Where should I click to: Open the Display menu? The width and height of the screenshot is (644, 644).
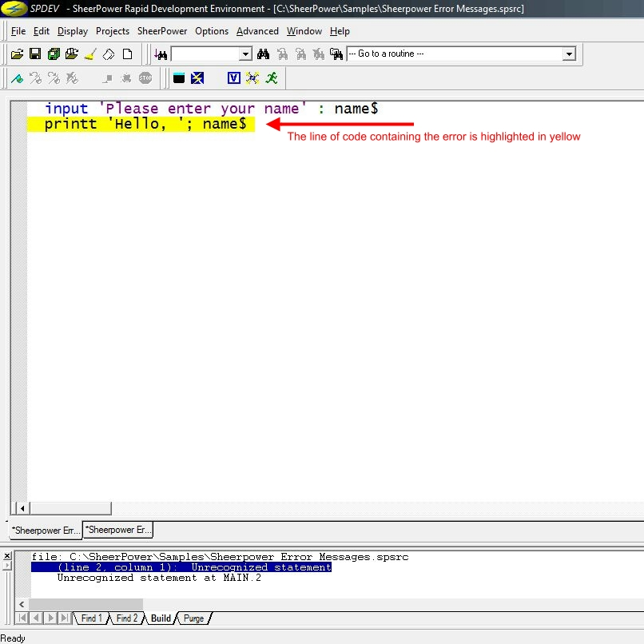pyautogui.click(x=73, y=31)
